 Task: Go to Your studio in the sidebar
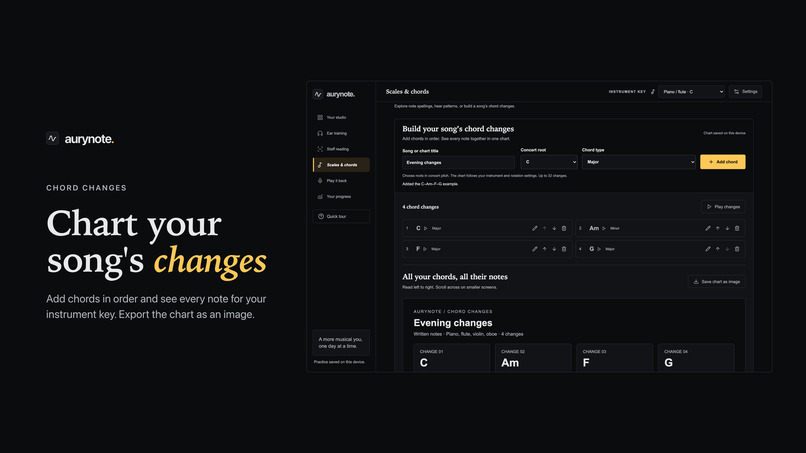click(341, 117)
